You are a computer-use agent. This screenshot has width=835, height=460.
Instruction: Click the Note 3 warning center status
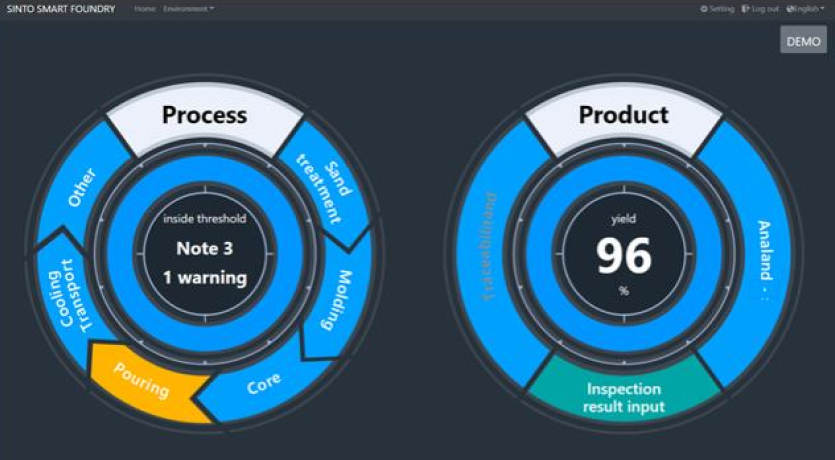204,250
